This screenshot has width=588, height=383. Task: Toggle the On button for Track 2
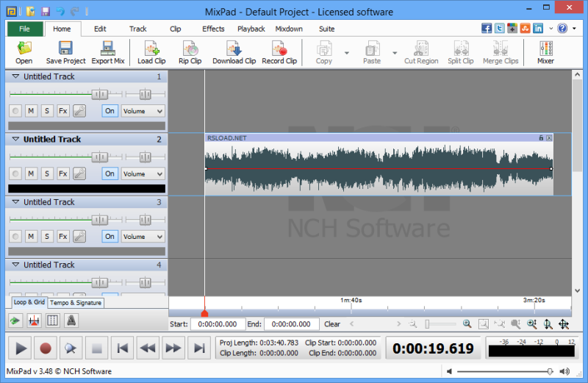110,173
